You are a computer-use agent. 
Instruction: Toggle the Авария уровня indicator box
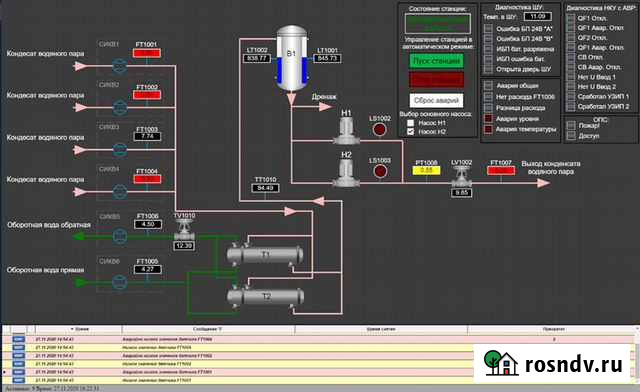click(x=488, y=118)
